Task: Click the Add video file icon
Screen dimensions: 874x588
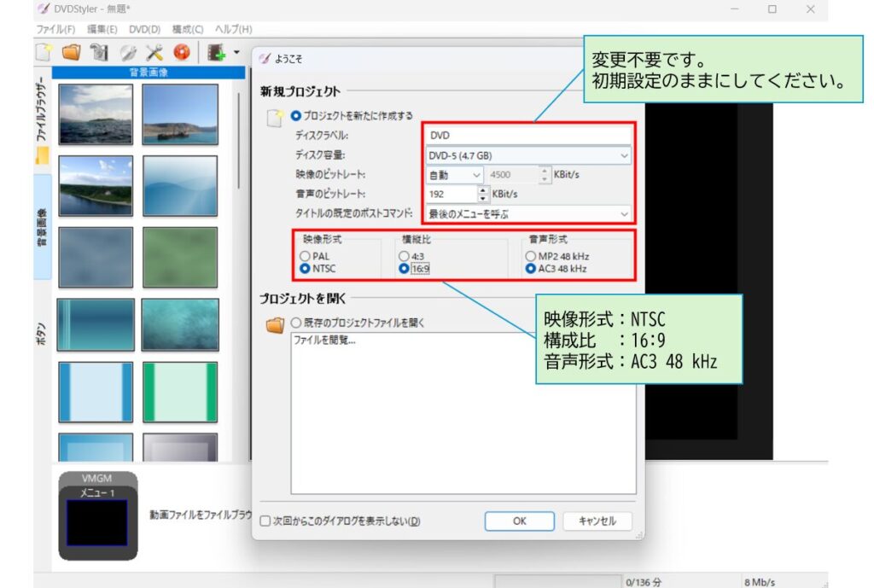Action: point(215,52)
